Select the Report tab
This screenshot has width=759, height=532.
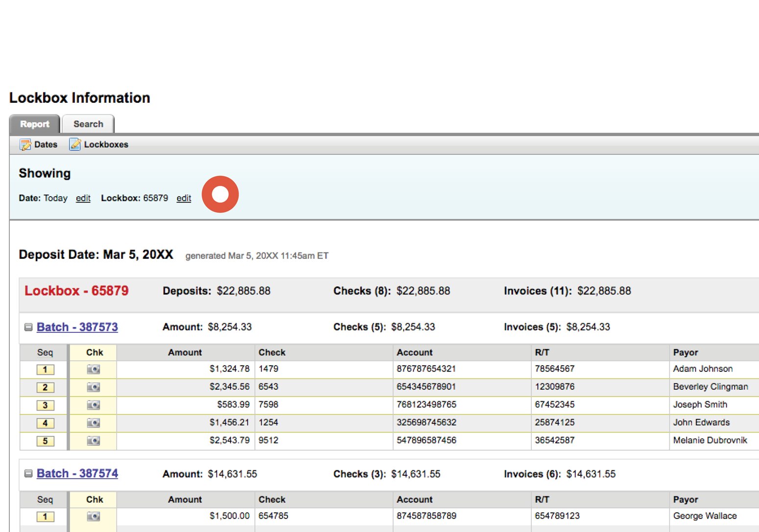[x=34, y=124]
